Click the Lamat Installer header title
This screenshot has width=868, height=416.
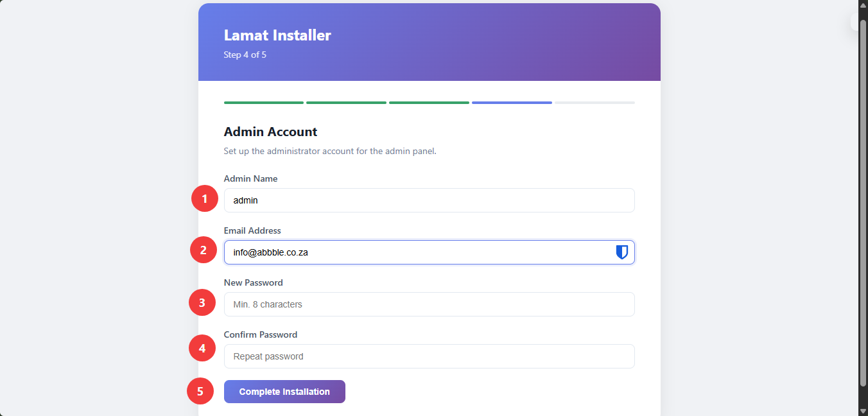(277, 35)
